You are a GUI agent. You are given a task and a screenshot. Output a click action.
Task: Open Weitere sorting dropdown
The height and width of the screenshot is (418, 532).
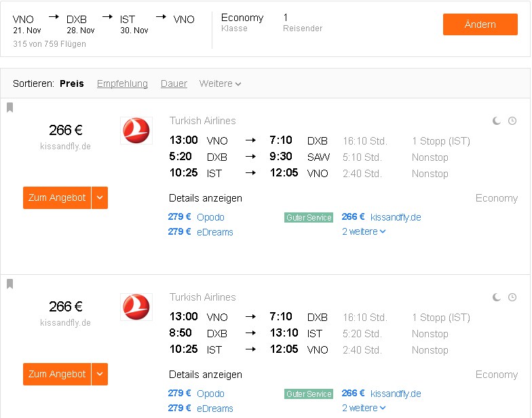[x=220, y=83]
